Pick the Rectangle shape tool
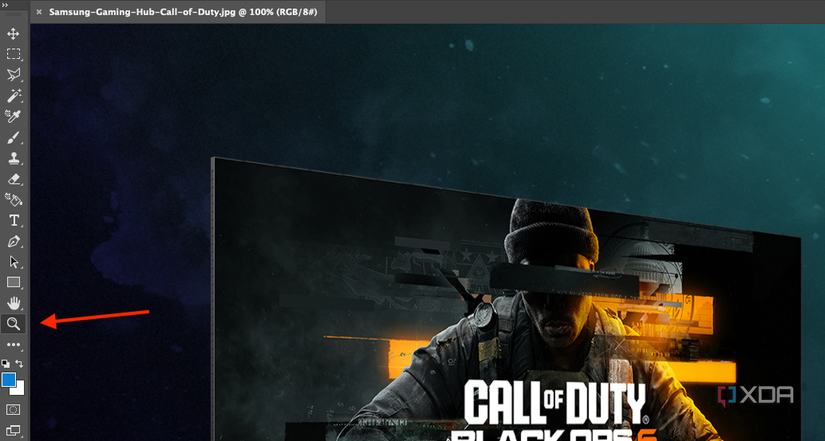This screenshot has width=825, height=441. point(13,283)
